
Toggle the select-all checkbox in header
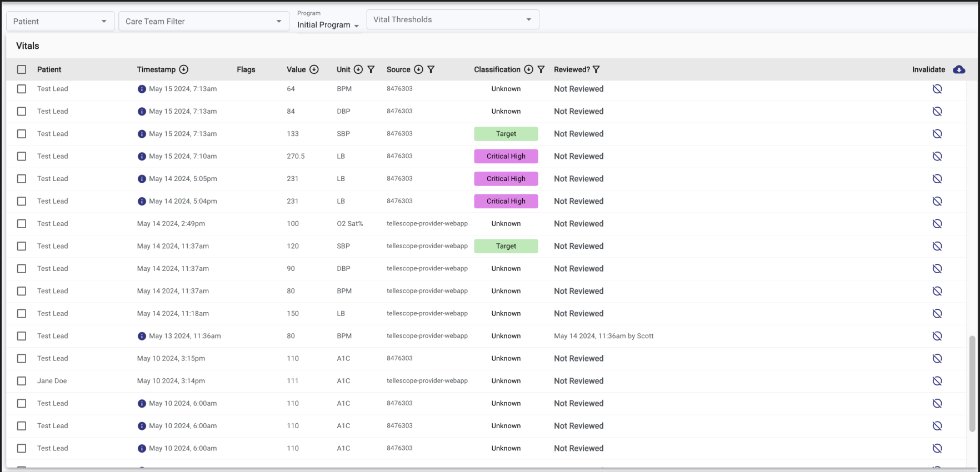[22, 69]
